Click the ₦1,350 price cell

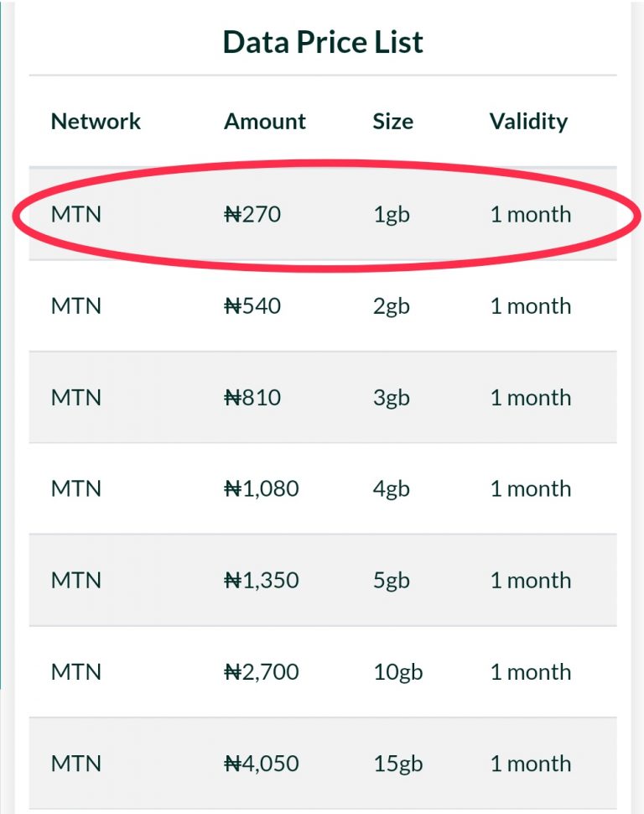click(261, 581)
